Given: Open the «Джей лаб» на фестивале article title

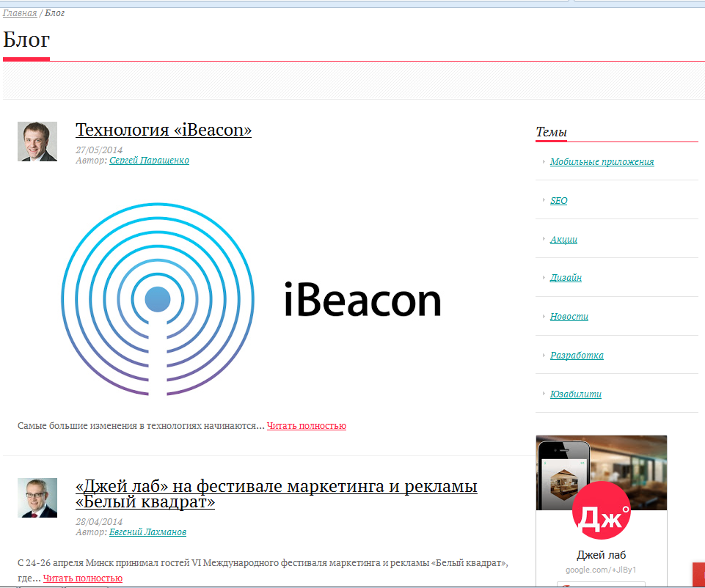Looking at the screenshot, I should [276, 493].
